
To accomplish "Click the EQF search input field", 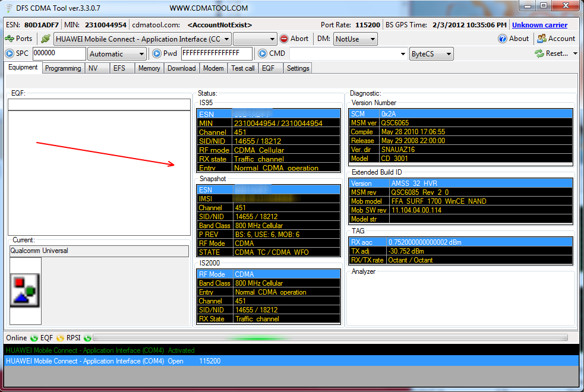I will 99,105.
